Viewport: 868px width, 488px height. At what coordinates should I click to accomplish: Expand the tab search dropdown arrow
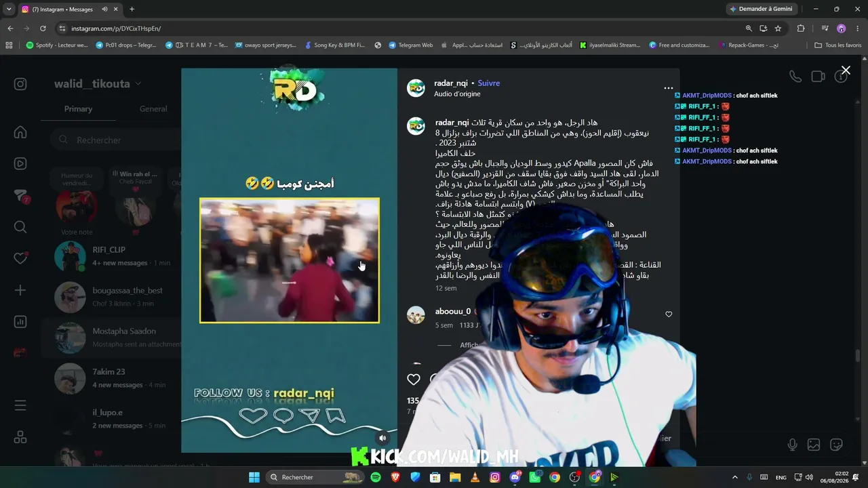(x=9, y=9)
